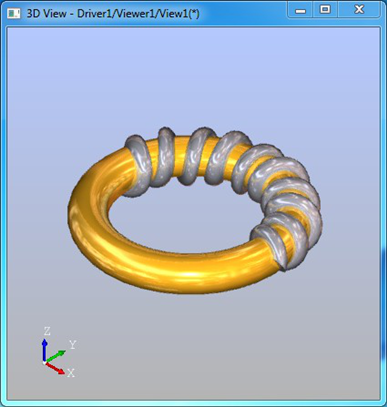Click the red X axis arrow
The height and width of the screenshot is (407, 387).
coord(55,368)
